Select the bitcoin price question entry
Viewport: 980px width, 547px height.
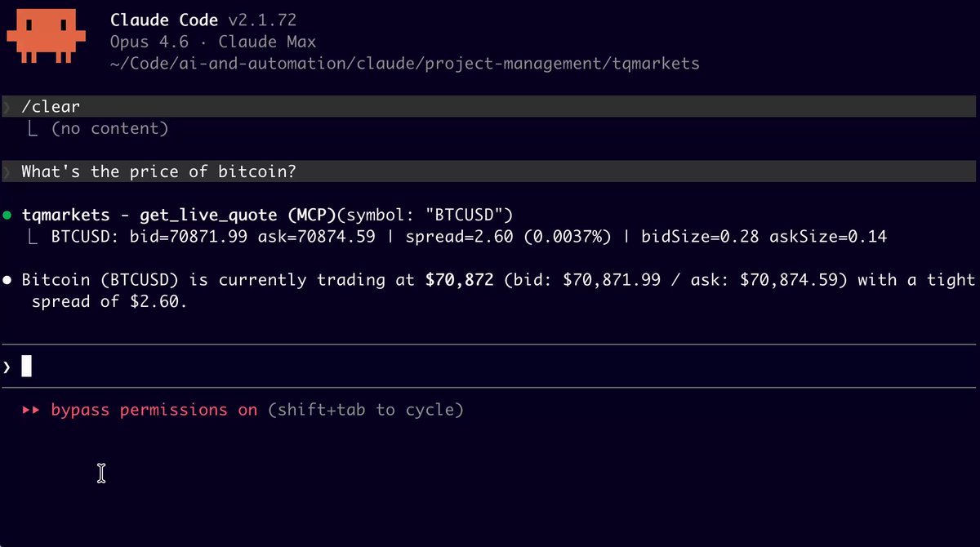pos(489,171)
